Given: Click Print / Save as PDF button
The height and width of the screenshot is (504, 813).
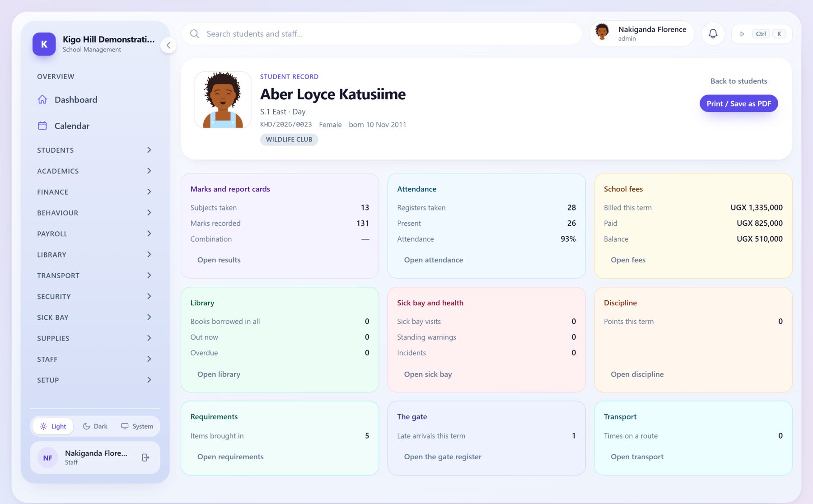Looking at the screenshot, I should [x=738, y=103].
